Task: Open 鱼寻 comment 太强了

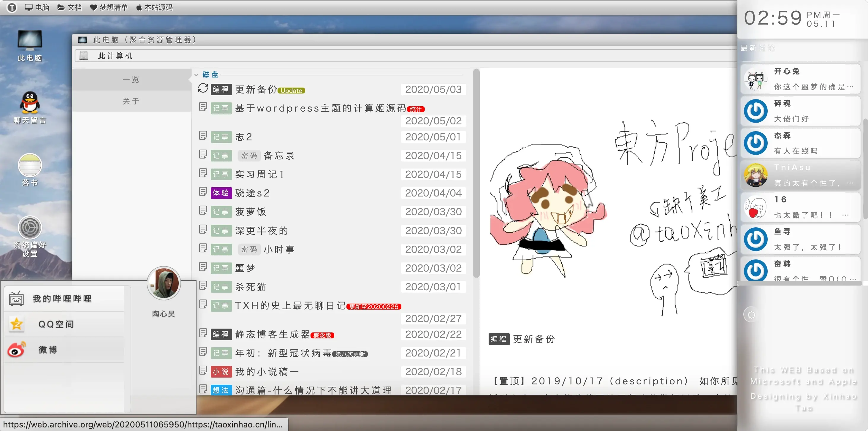Action: pos(800,239)
